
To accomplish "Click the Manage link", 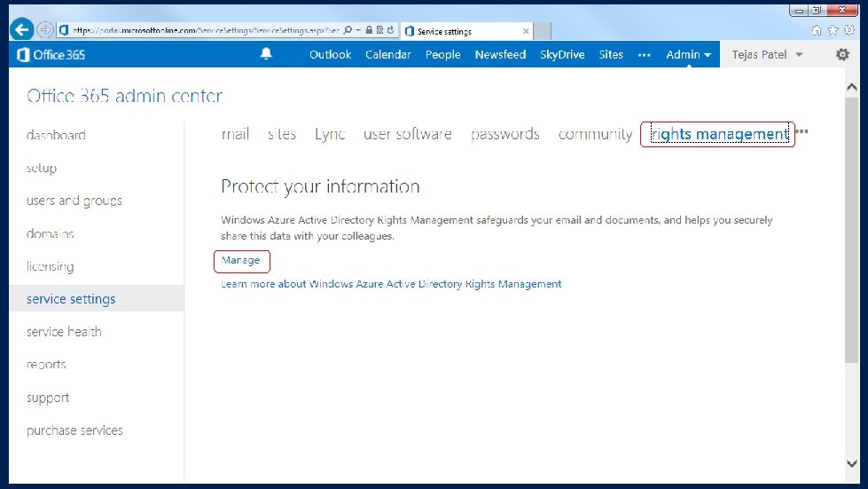I will 240,260.
